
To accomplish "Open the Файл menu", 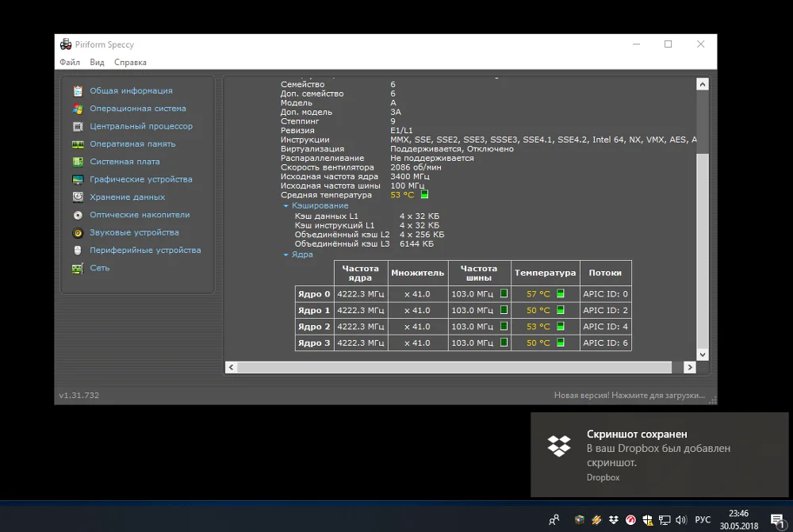I will click(x=70, y=63).
